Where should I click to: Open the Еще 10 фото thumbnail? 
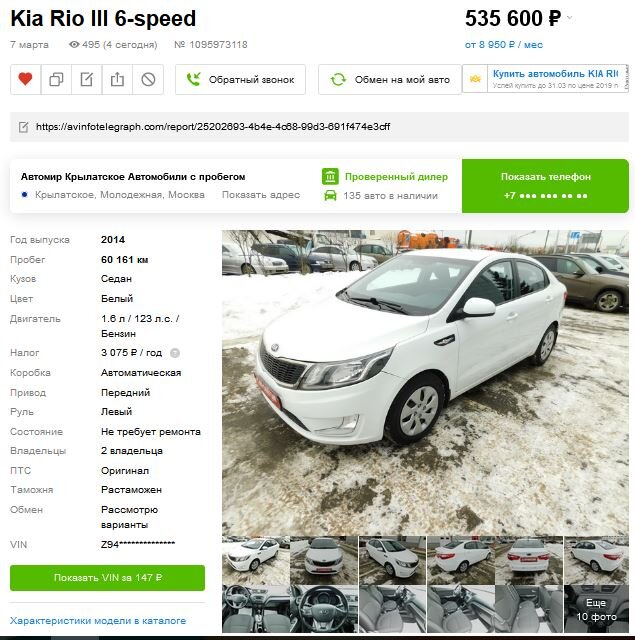(x=596, y=609)
